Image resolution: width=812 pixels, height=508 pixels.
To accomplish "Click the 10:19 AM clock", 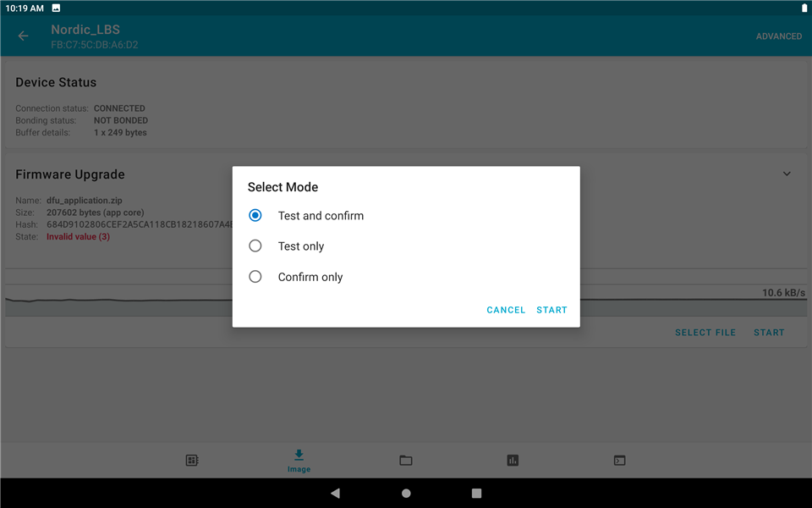I will click(x=25, y=8).
